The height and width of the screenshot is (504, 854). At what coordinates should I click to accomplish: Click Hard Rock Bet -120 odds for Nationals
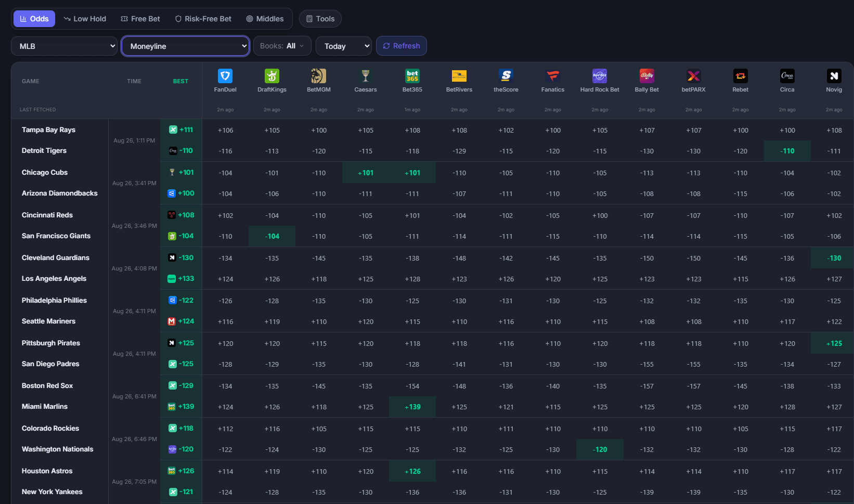600,449
